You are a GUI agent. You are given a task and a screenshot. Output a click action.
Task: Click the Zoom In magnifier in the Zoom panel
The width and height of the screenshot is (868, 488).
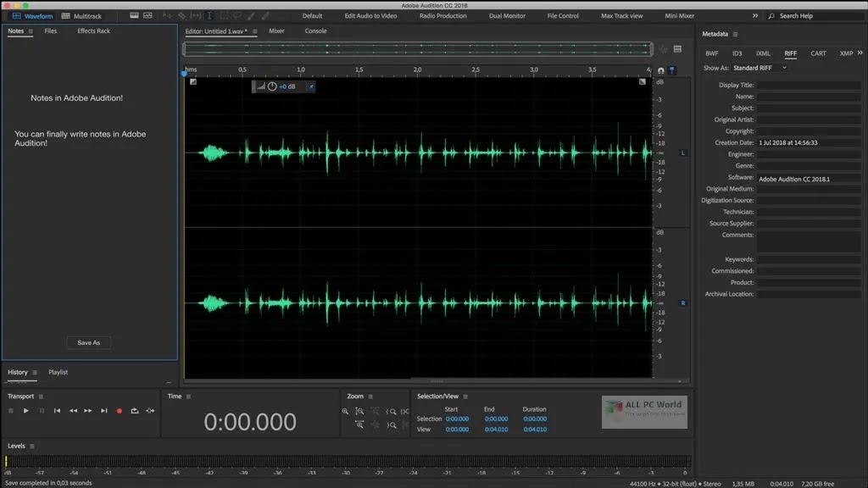coord(346,411)
